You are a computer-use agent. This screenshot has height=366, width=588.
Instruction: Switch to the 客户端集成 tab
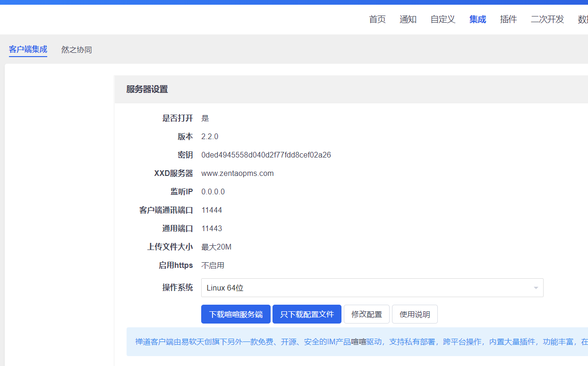28,50
